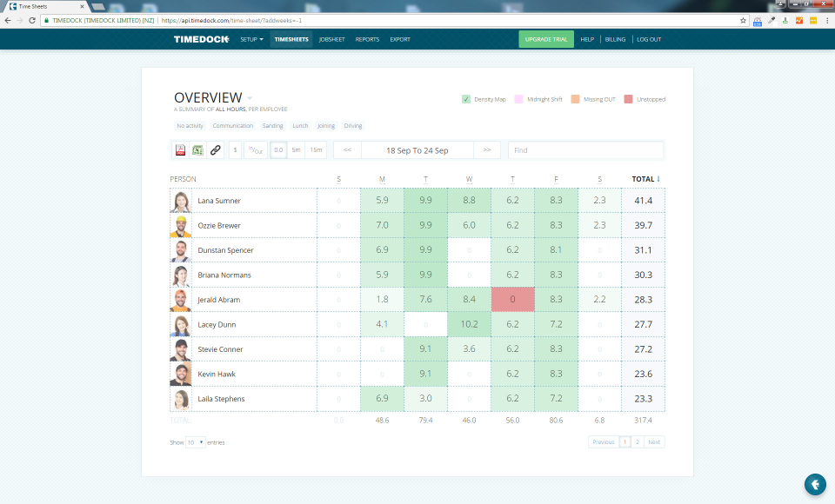Click Stevie Conner's 3.6 hours cell
This screenshot has height=504, width=835.
pyautogui.click(x=469, y=349)
